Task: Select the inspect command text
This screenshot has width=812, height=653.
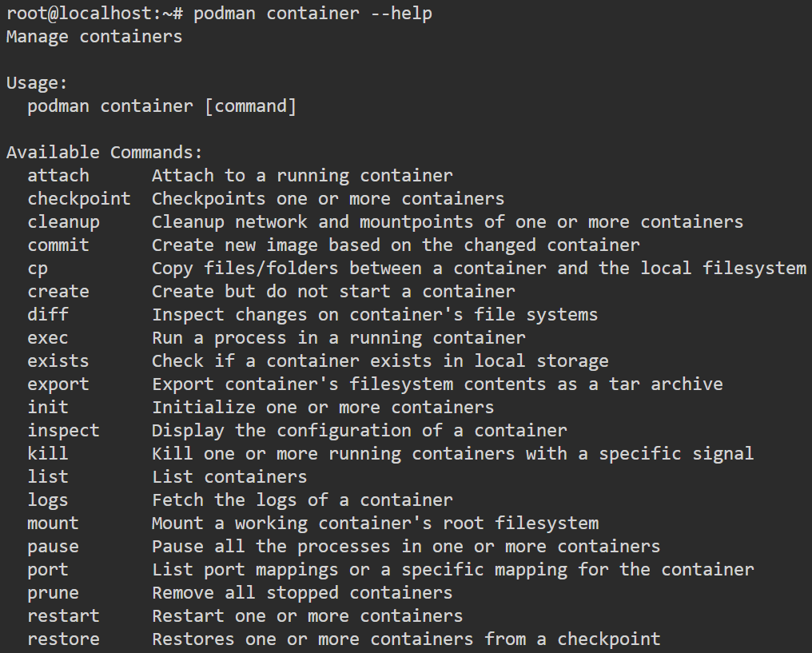Action: (x=63, y=430)
